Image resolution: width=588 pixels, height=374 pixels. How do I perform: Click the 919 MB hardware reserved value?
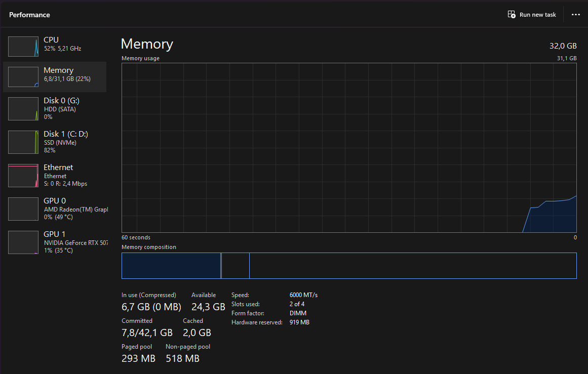pos(299,322)
